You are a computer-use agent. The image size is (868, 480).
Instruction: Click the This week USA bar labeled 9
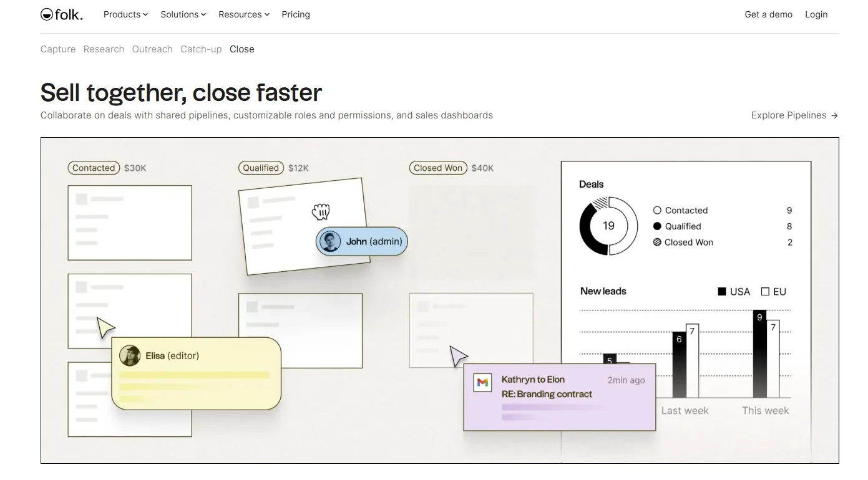point(759,353)
